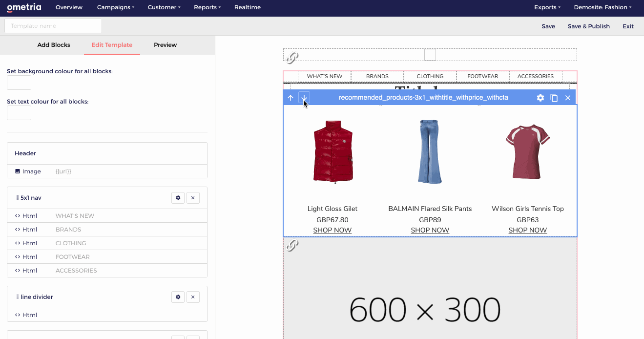Select the red Light Gloss Gilet image
The width and height of the screenshot is (644, 339).
333,152
